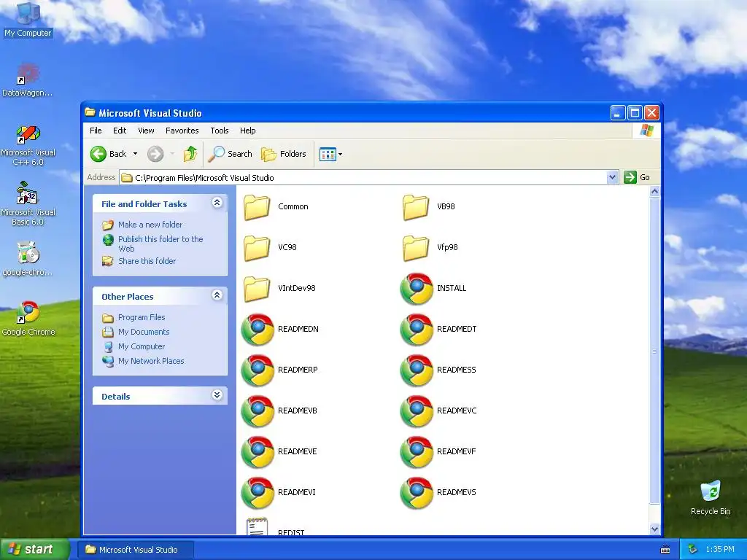This screenshot has width=747, height=560.
Task: Select the READMEVC file icon
Action: [x=417, y=411]
